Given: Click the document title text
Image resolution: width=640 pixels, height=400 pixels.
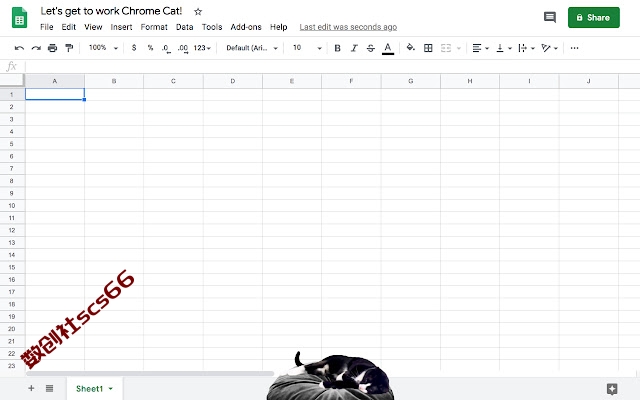Looking at the screenshot, I should [x=111, y=11].
